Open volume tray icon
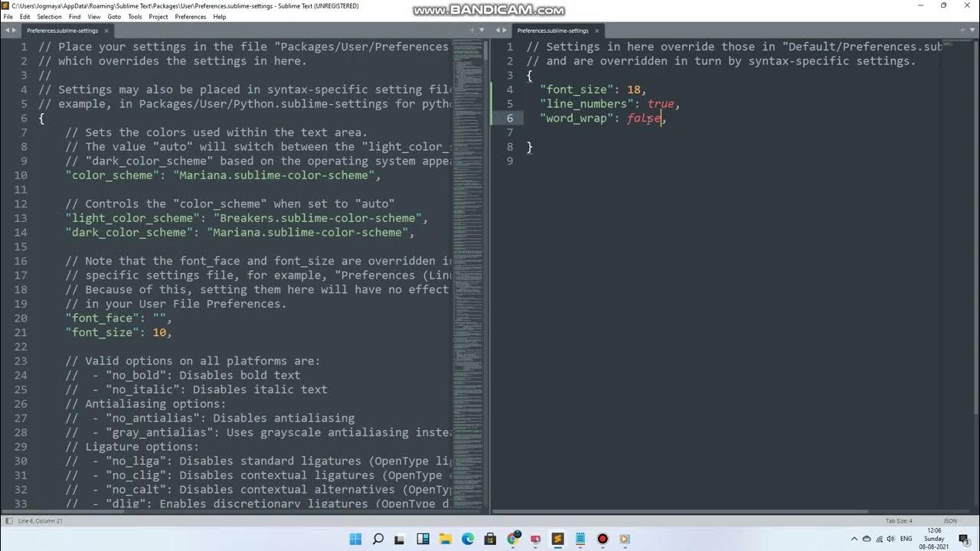Image resolution: width=980 pixels, height=551 pixels. [x=891, y=539]
